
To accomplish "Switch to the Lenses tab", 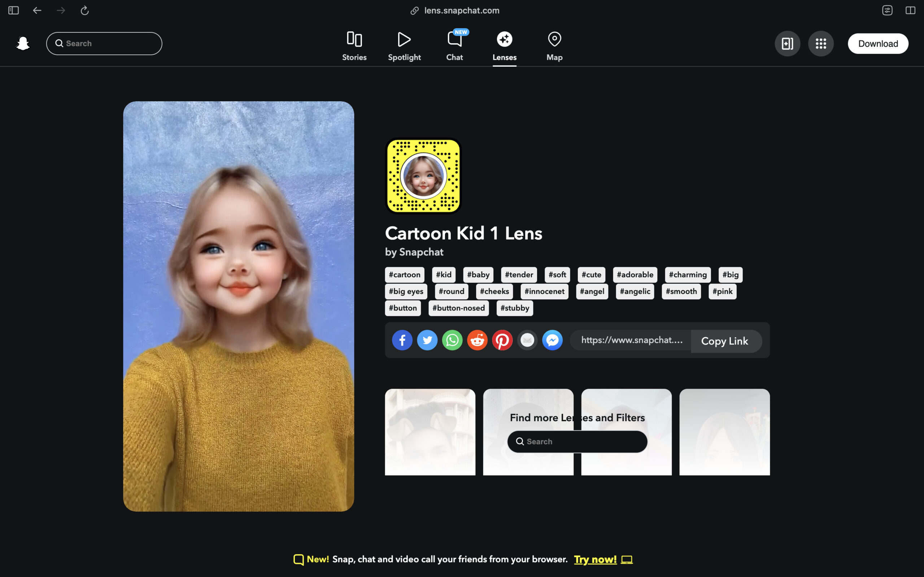I will tap(504, 45).
